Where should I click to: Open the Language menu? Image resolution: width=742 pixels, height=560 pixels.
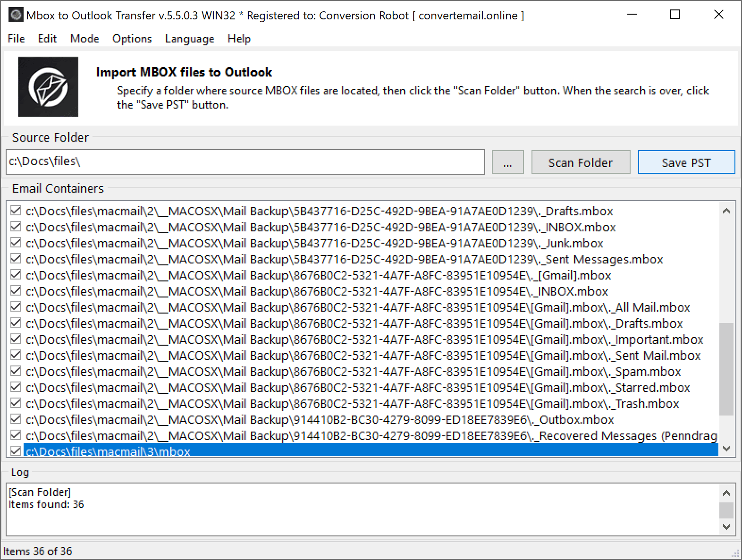coord(190,39)
